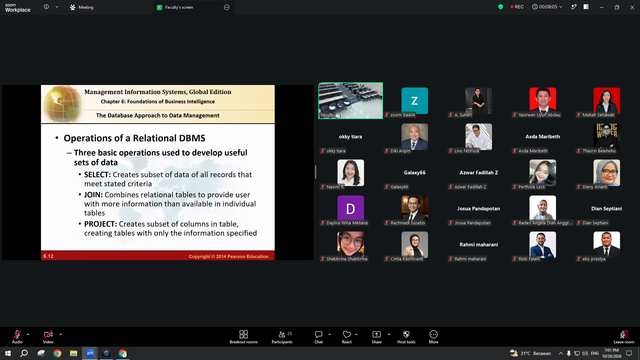Screen dimensions: 640x360
Task: Open the React heart menu
Action: pos(347,337)
